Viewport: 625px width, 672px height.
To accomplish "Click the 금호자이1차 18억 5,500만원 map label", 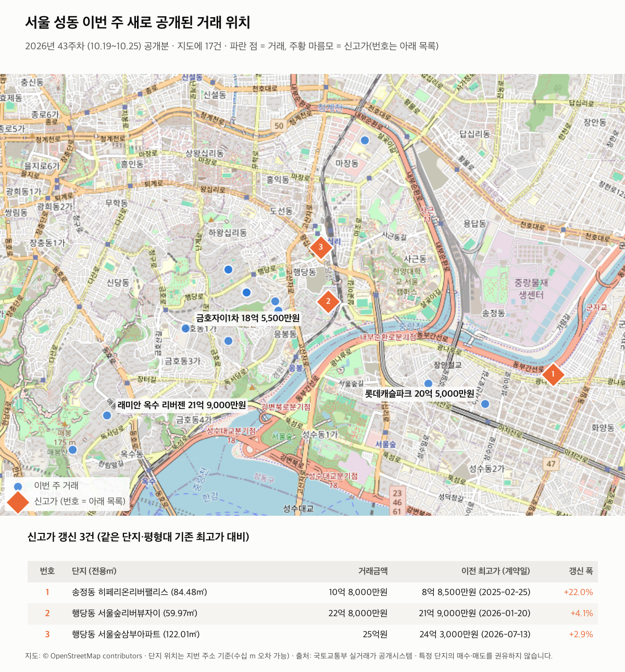I will coord(247,318).
